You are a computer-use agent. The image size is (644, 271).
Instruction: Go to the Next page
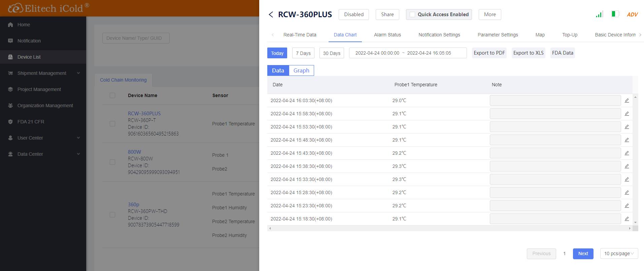click(583, 253)
